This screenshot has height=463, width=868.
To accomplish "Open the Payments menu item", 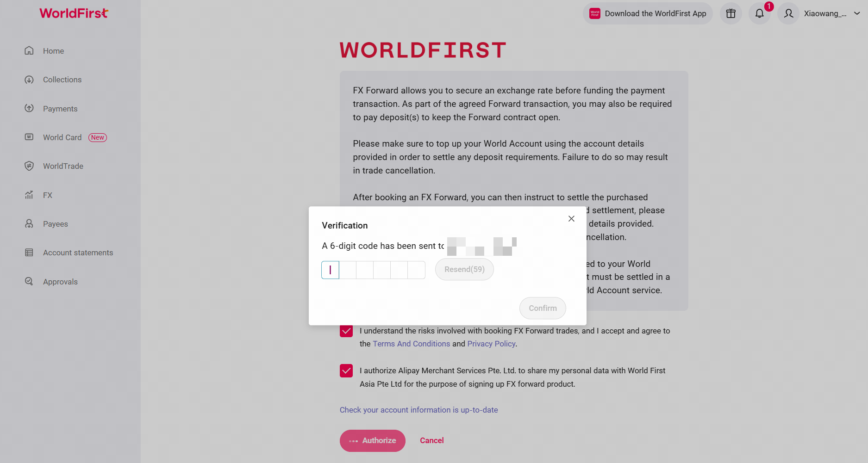I will 60,109.
